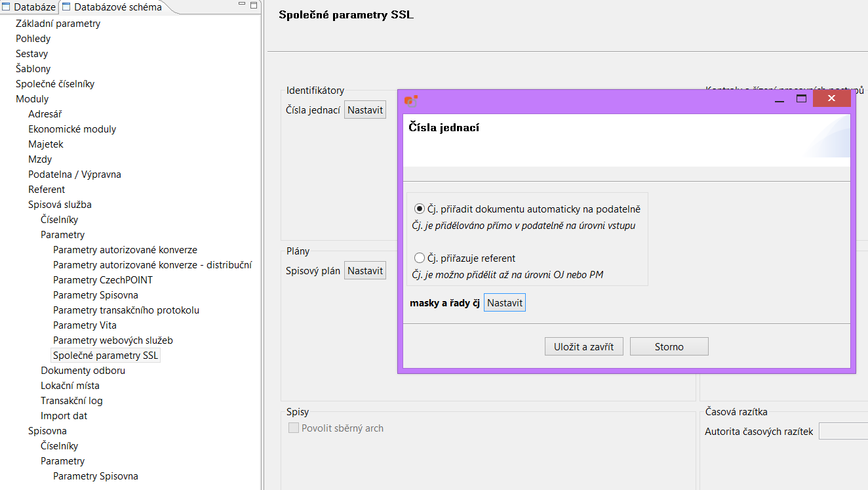
Task: Open Parametry autorizované konverze
Action: pos(125,250)
